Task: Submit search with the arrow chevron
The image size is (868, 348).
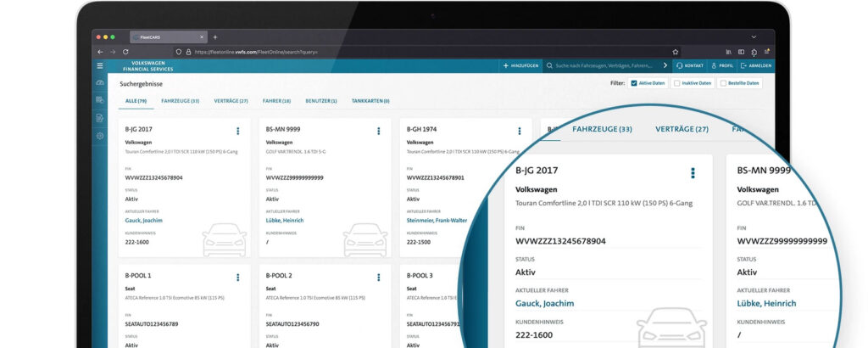Action: click(x=665, y=65)
